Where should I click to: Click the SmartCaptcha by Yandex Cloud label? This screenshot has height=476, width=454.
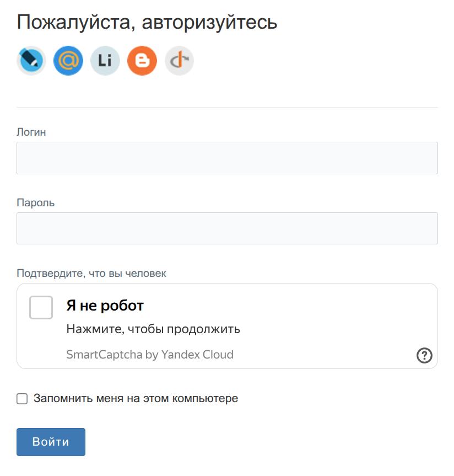(150, 355)
